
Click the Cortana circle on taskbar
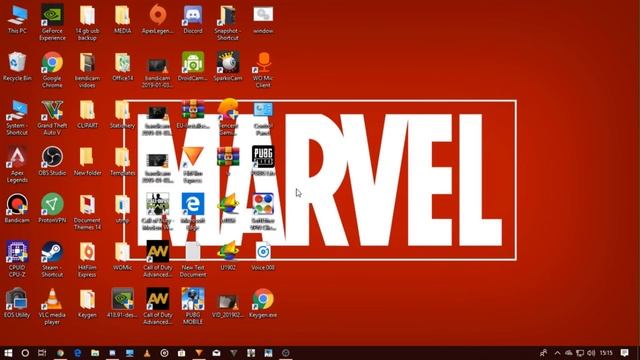(x=25, y=353)
